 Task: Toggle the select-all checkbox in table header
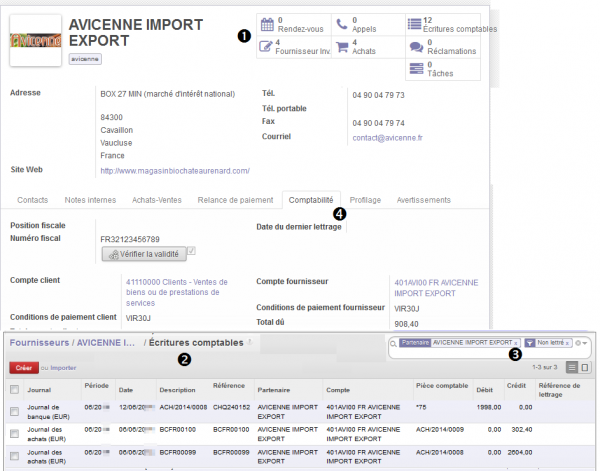click(15, 390)
